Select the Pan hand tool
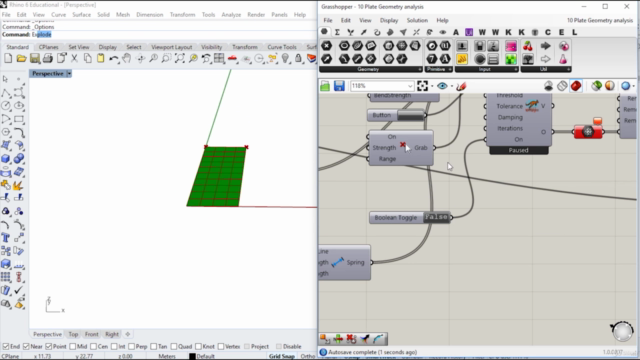The height and width of the screenshot is (360, 640). click(x=127, y=59)
